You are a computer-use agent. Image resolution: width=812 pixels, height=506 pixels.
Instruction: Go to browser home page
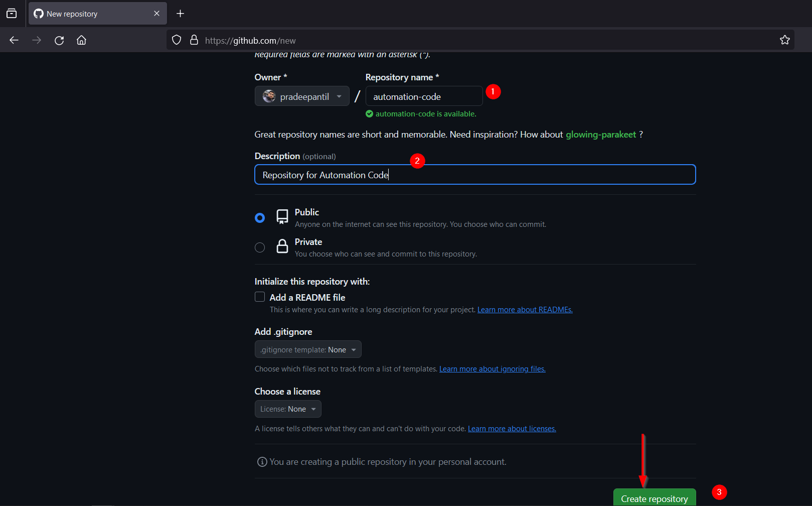(x=81, y=40)
